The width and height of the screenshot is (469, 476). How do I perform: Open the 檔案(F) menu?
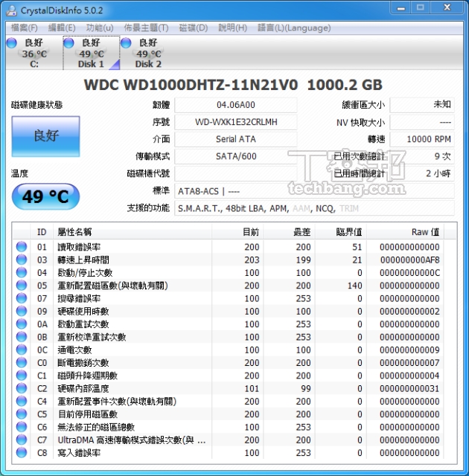tap(25, 28)
